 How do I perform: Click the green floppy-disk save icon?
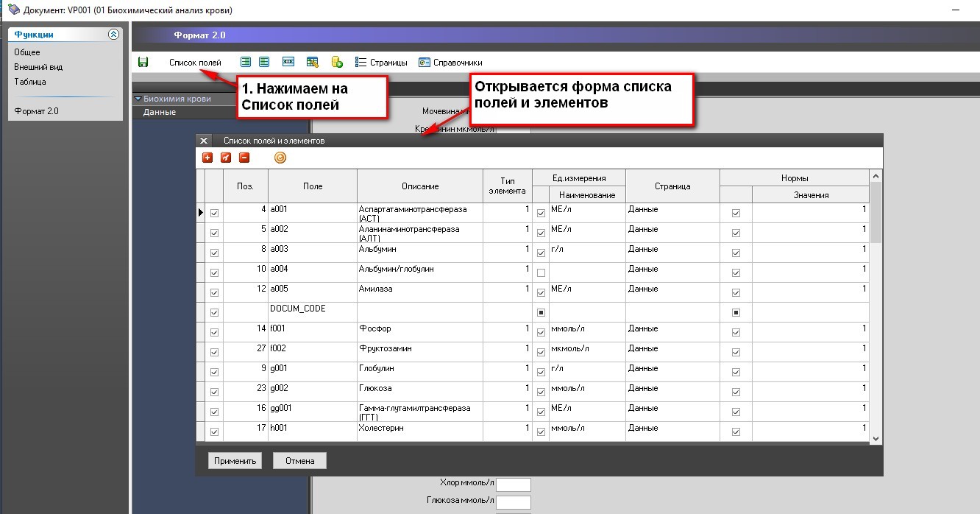pos(143,63)
